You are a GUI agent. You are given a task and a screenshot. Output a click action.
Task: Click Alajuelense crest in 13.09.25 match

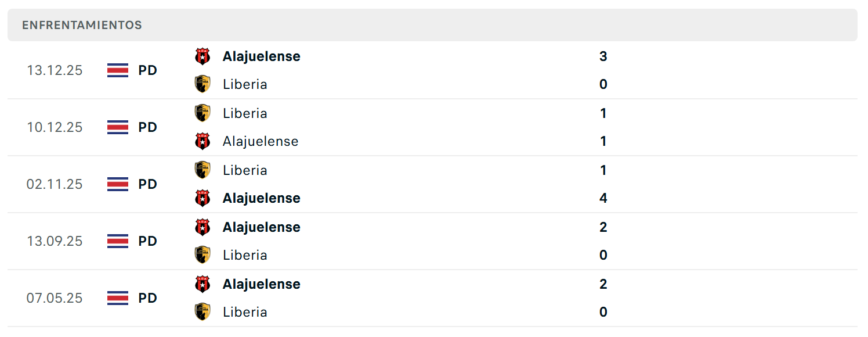(x=202, y=227)
